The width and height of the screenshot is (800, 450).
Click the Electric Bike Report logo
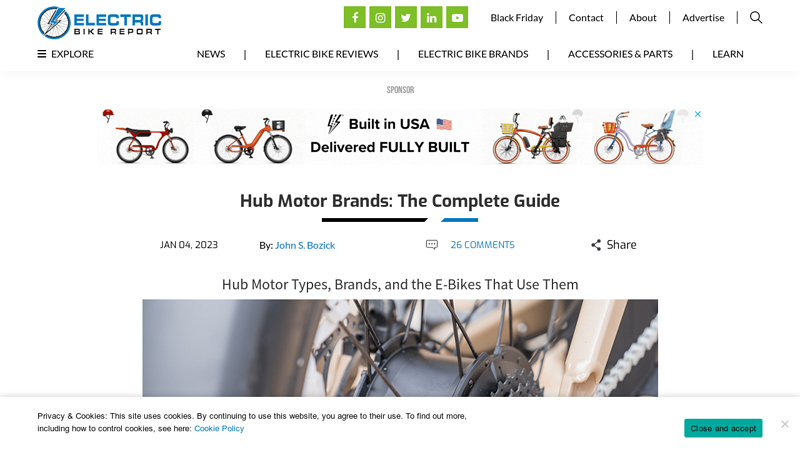pyautogui.click(x=99, y=23)
